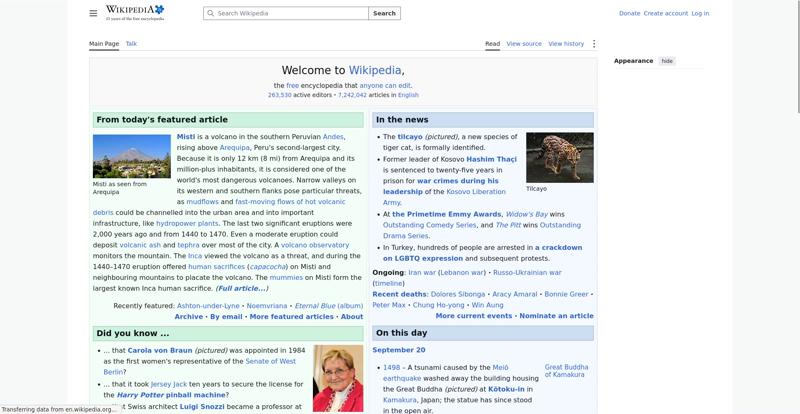The width and height of the screenshot is (800, 414).
Task: Open the 'anyone can edit' link
Action: coord(385,86)
